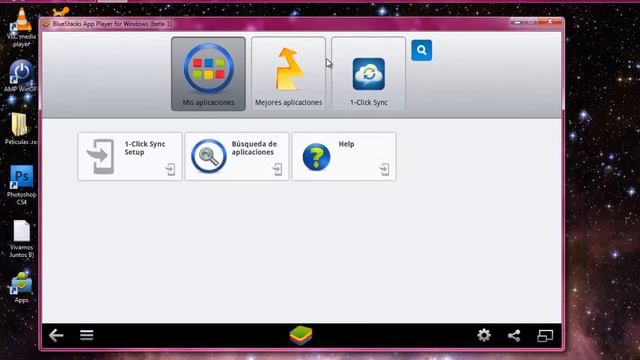The width and height of the screenshot is (640, 360).
Task: Open the Apps desktop shortcut
Action: pyautogui.click(x=21, y=288)
